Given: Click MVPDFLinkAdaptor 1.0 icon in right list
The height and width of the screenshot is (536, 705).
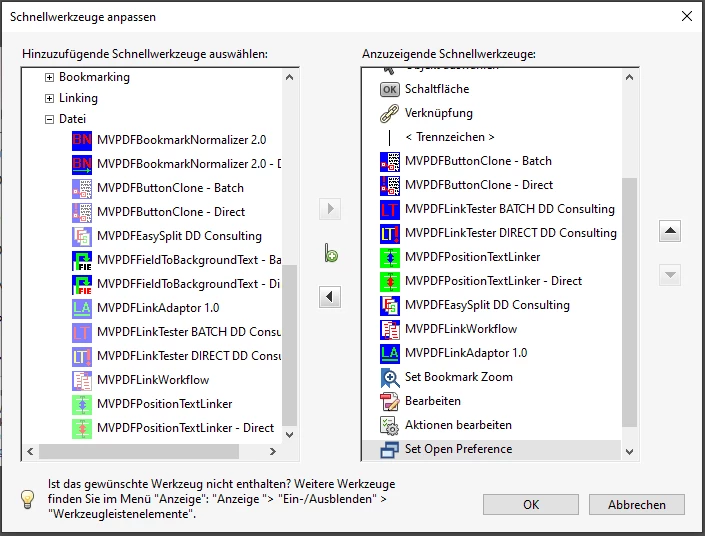Looking at the screenshot, I should point(390,353).
